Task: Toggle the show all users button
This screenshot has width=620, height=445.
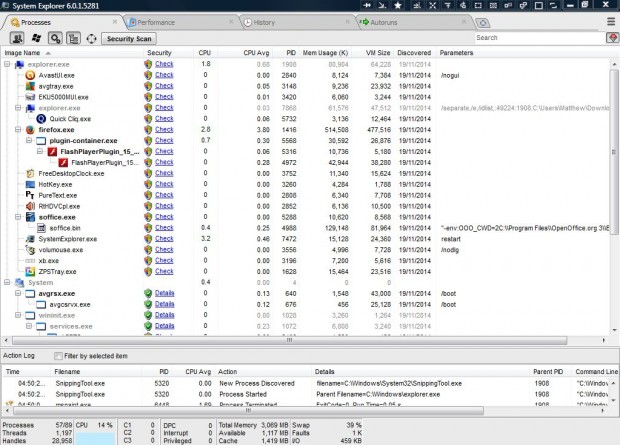Action: coord(17,38)
